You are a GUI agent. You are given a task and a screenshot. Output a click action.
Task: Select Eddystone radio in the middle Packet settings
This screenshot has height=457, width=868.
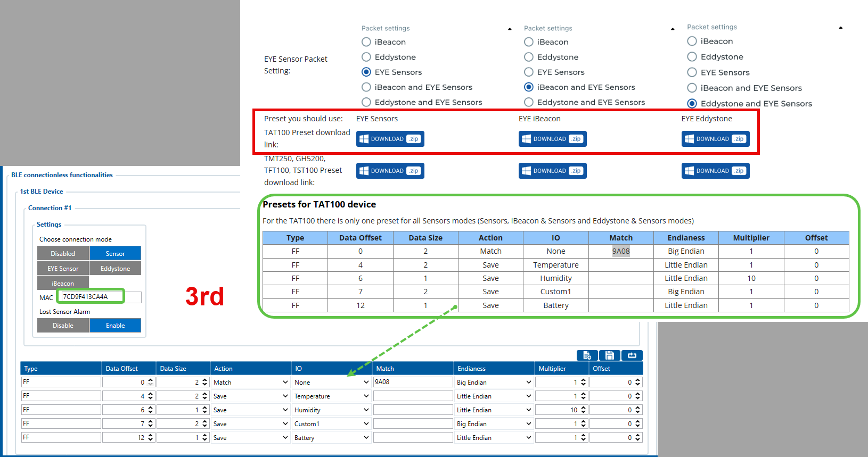tap(529, 57)
